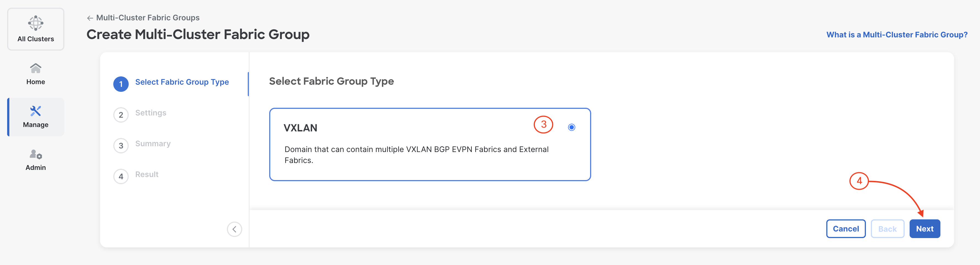Click the VXLAN card title

300,128
